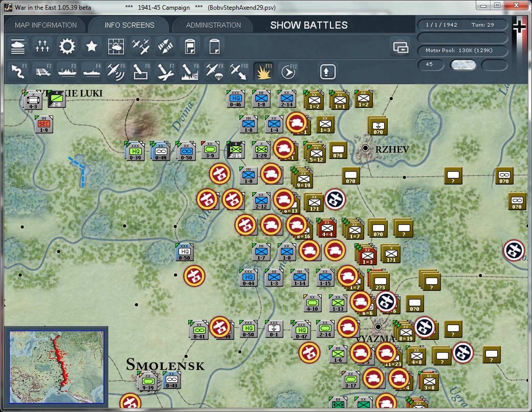
Task: Select the F2 Rail mode icon
Action: click(42, 72)
